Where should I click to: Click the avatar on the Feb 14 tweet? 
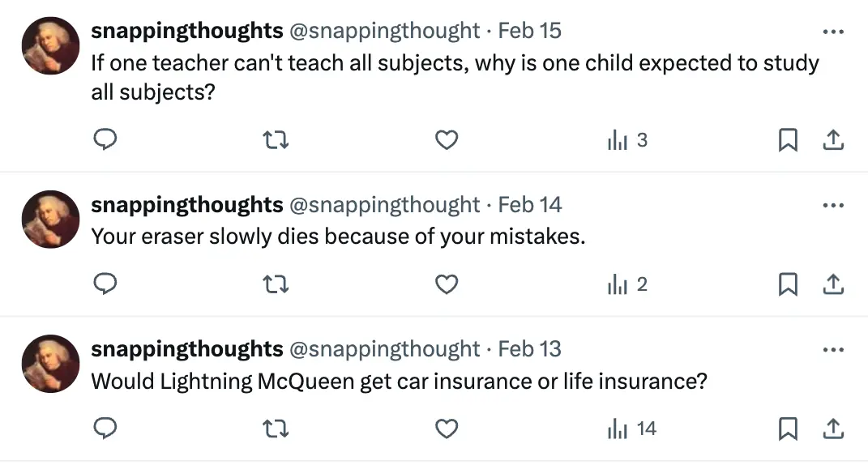tap(50, 220)
